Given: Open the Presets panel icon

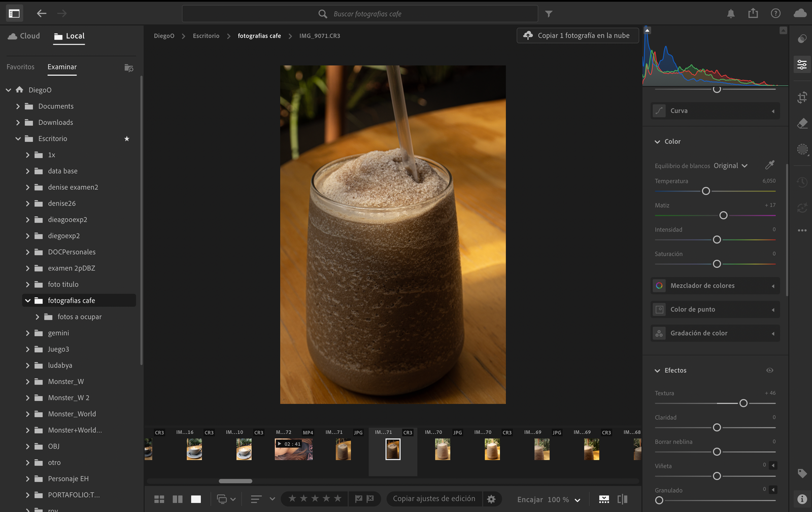Looking at the screenshot, I should (802, 39).
